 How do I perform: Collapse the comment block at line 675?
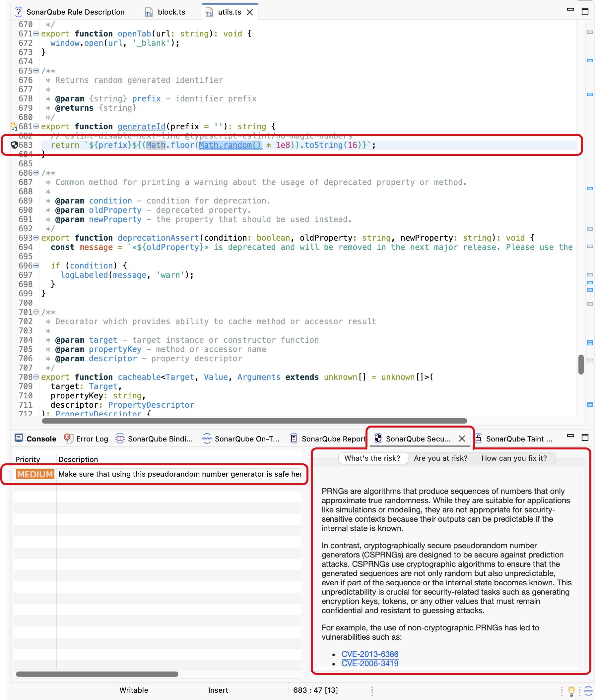click(36, 71)
